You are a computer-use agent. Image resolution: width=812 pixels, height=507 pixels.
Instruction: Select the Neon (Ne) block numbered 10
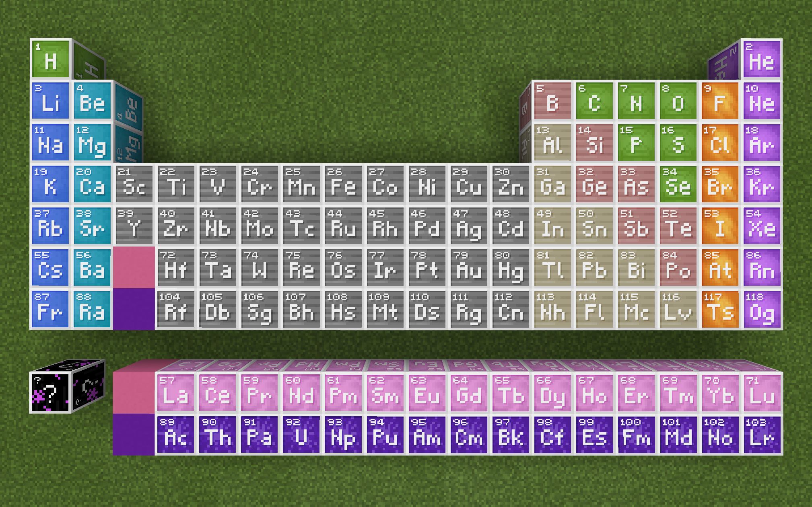coord(762,101)
